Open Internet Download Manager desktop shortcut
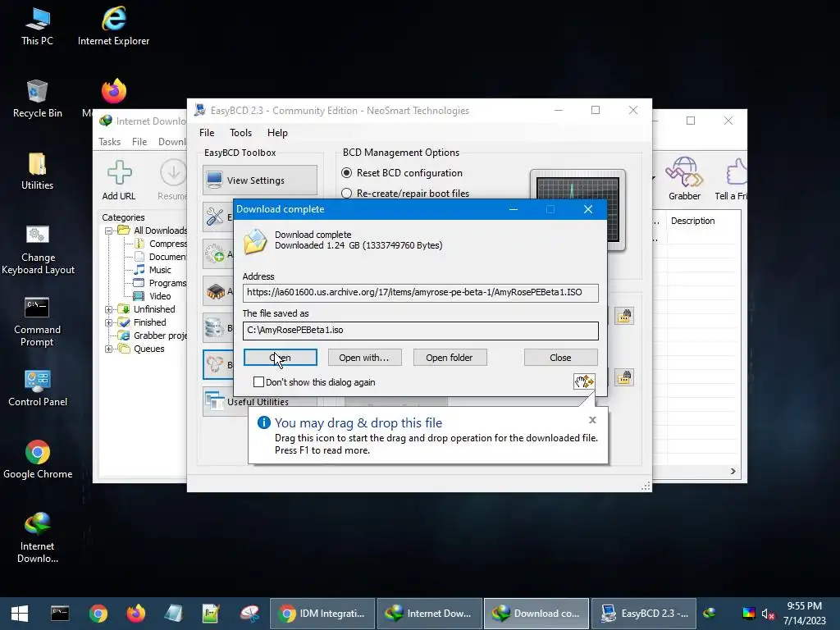 click(x=37, y=537)
